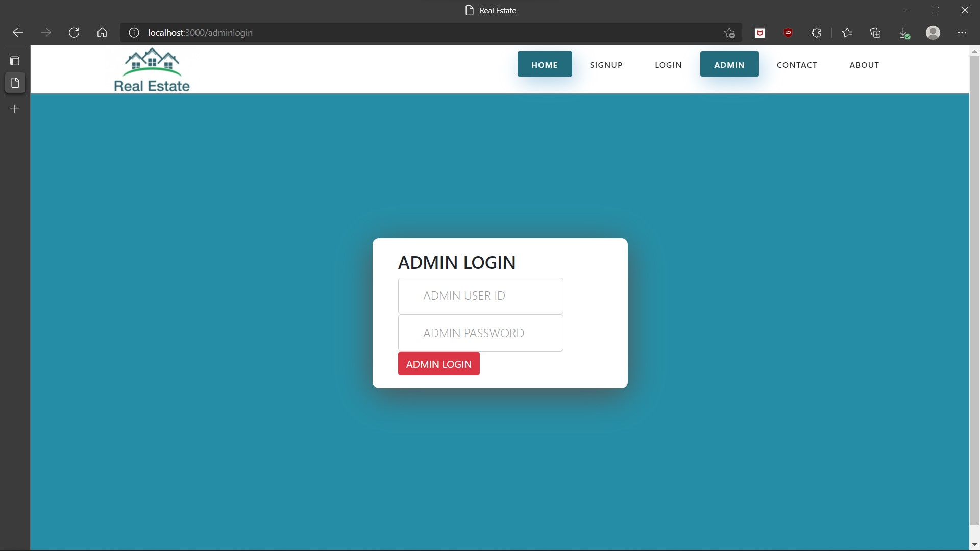Submit with the red ADMIN LOGIN button
The height and width of the screenshot is (551, 980).
click(439, 364)
